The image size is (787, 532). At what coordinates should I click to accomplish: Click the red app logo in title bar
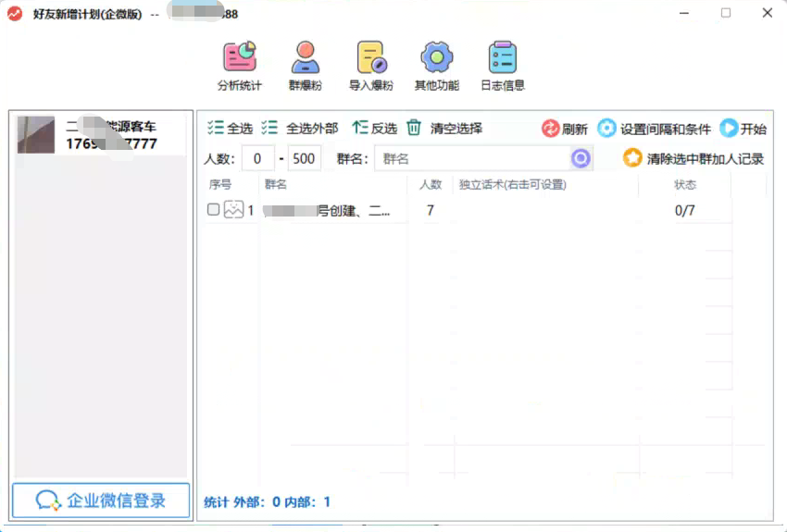pos(15,14)
